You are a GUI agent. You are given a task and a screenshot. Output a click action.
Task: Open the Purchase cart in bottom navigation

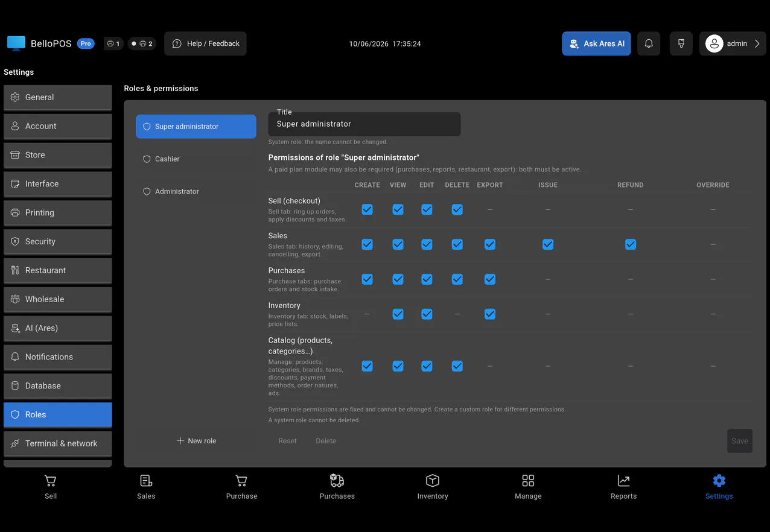pyautogui.click(x=241, y=487)
